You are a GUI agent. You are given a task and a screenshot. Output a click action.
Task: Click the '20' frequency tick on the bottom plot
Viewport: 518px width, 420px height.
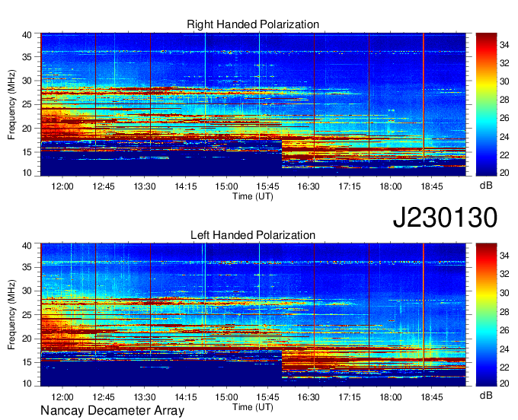[27, 339]
